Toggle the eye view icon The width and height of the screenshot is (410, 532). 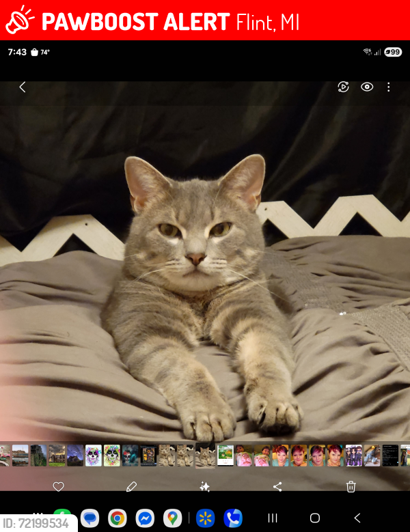tap(367, 87)
